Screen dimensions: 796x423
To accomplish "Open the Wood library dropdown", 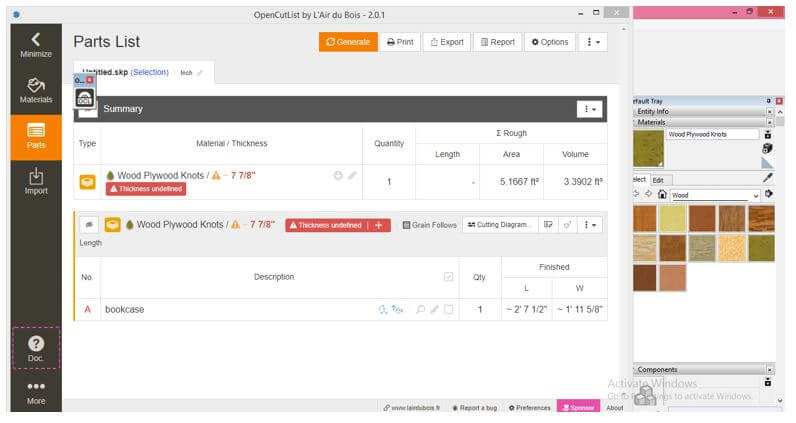I will (x=715, y=195).
